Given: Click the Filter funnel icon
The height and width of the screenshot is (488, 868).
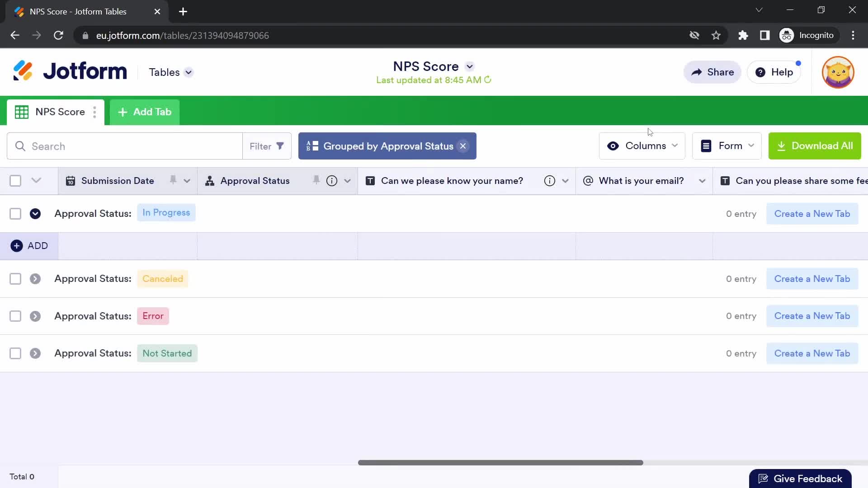Looking at the screenshot, I should coord(280,145).
